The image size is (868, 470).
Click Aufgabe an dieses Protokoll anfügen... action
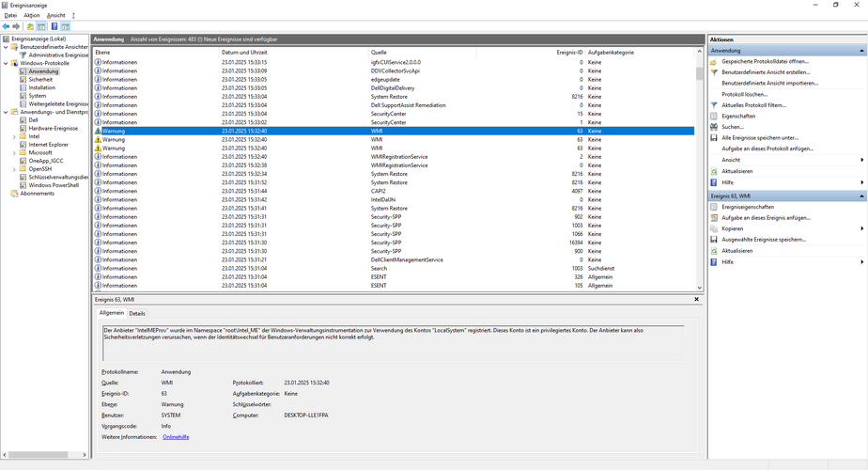pyautogui.click(x=767, y=149)
